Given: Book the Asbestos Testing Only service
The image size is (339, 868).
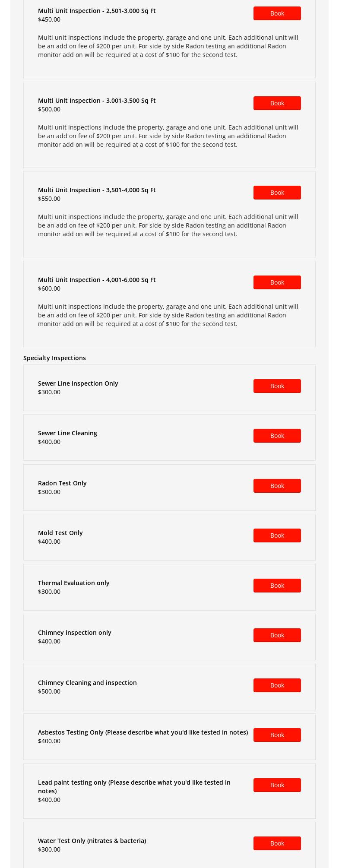Looking at the screenshot, I should point(277,735).
